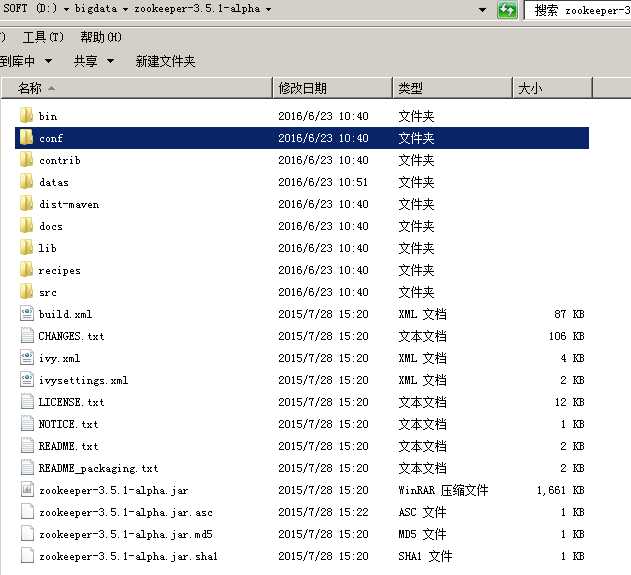Click the CHANGES.txt file icon

tap(27, 336)
